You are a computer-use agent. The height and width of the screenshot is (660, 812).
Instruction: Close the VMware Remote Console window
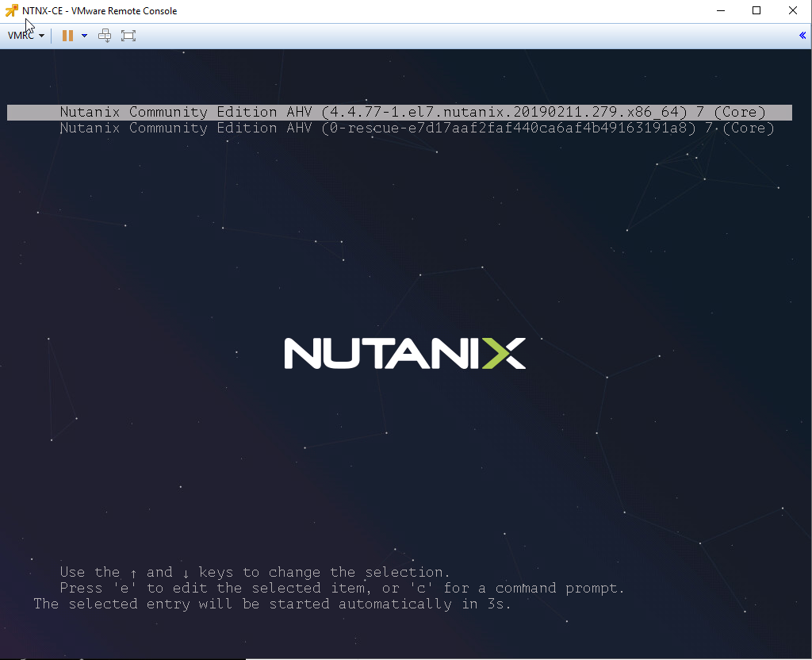(793, 11)
